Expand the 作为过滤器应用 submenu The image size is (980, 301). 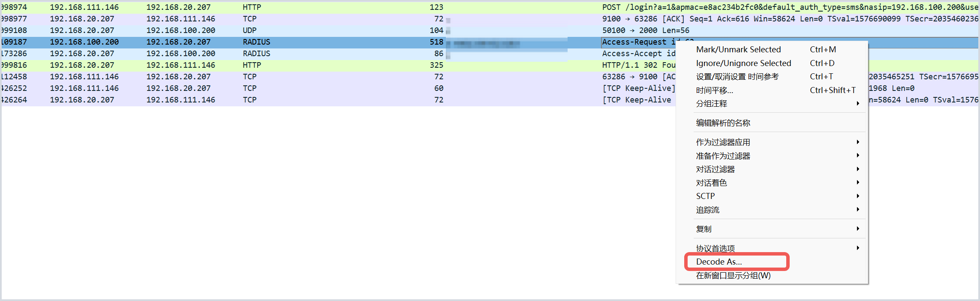[x=772, y=142]
